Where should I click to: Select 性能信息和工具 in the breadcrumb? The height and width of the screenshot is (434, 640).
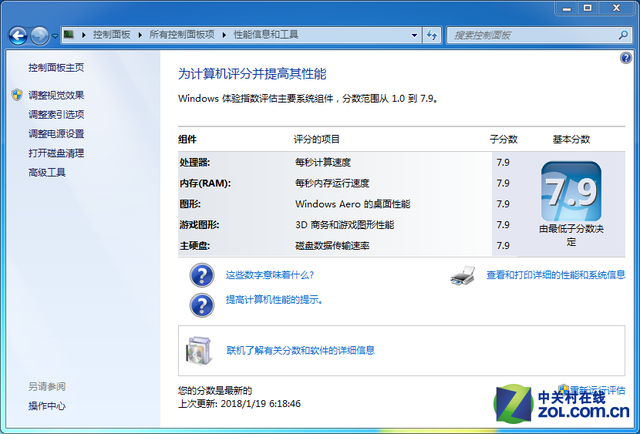(x=266, y=35)
